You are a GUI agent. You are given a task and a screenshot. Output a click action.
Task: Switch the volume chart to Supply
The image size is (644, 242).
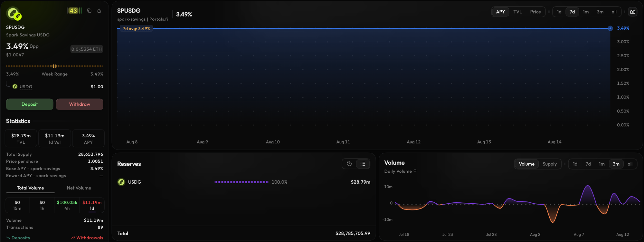click(550, 164)
